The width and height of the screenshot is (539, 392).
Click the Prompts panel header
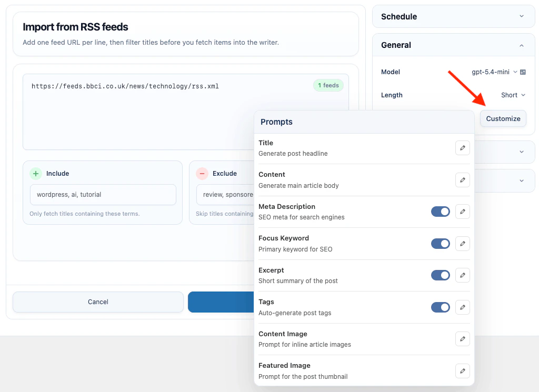[364, 122]
